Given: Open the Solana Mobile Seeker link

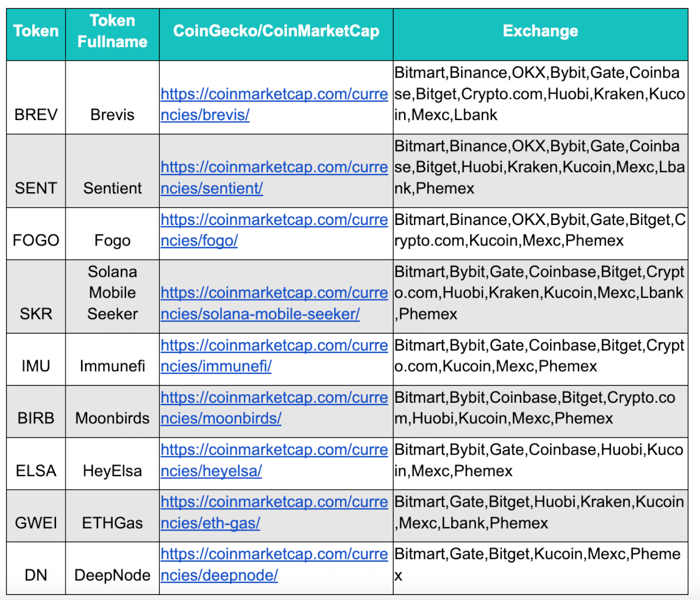Looking at the screenshot, I should tap(274, 293).
